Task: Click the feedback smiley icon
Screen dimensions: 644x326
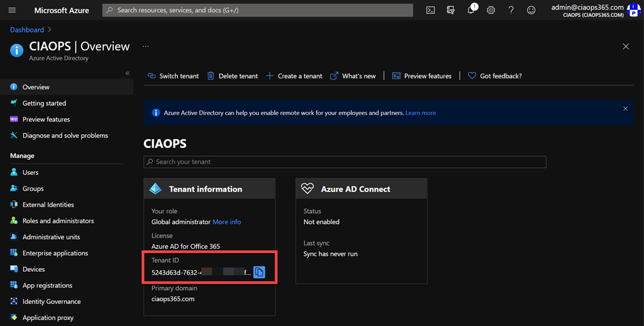Action: 531,10
